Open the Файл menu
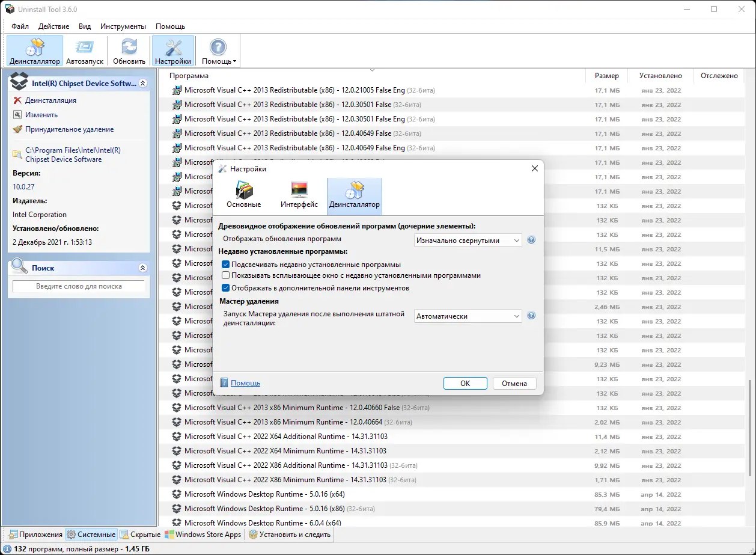Viewport: 756px width, 555px height. 20,26
